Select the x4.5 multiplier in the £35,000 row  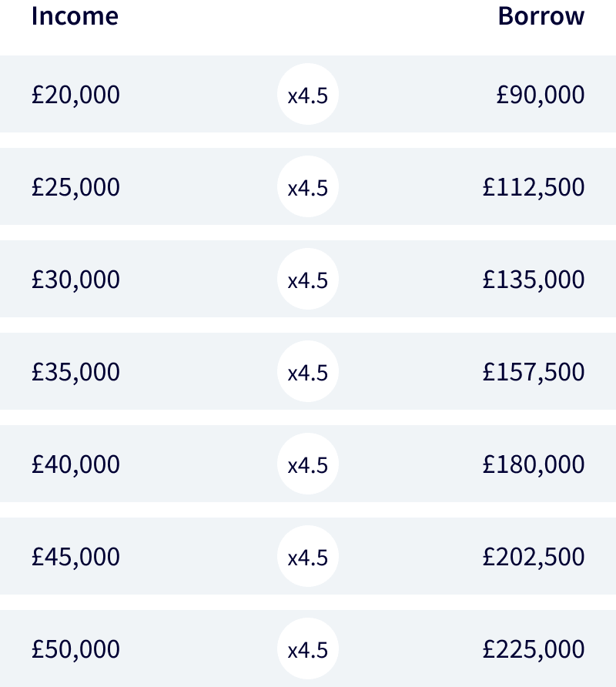coord(308,372)
